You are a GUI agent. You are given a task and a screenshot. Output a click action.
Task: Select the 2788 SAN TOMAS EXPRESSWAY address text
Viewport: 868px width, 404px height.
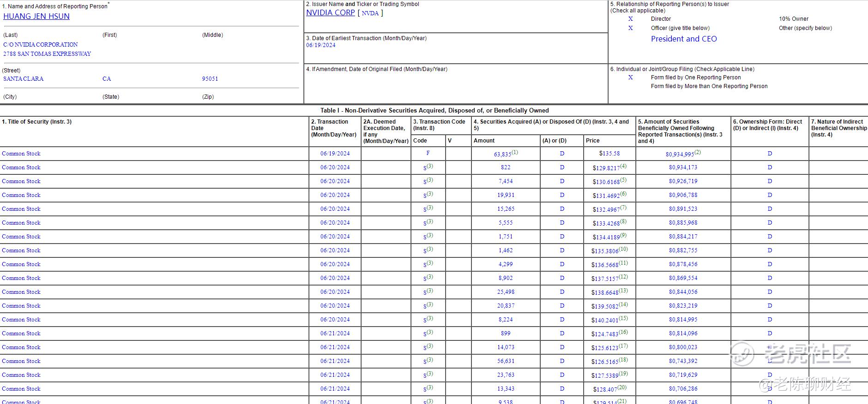click(x=47, y=54)
